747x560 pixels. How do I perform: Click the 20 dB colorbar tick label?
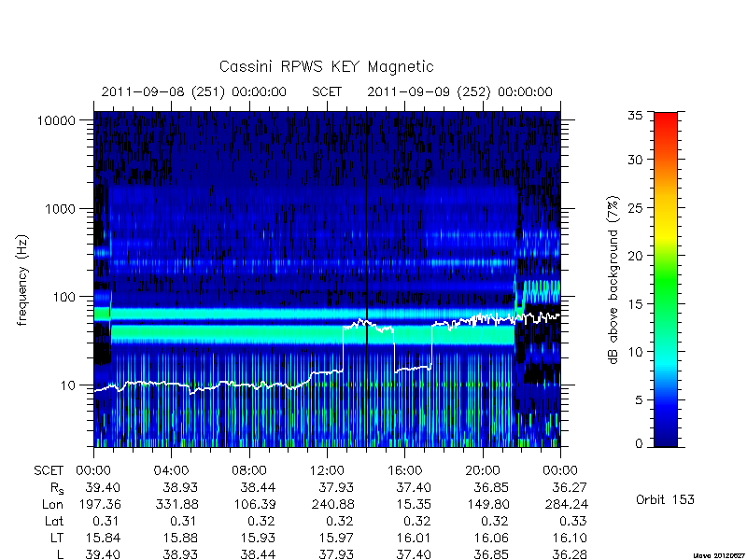(x=635, y=256)
